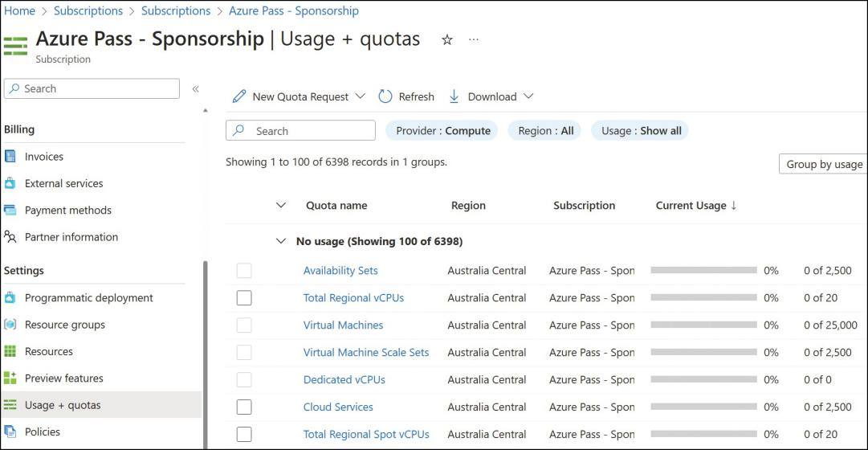Viewport: 868px width, 450px height.
Task: Tick the Total Regional Spot vCPUs checkbox
Action: click(x=244, y=434)
